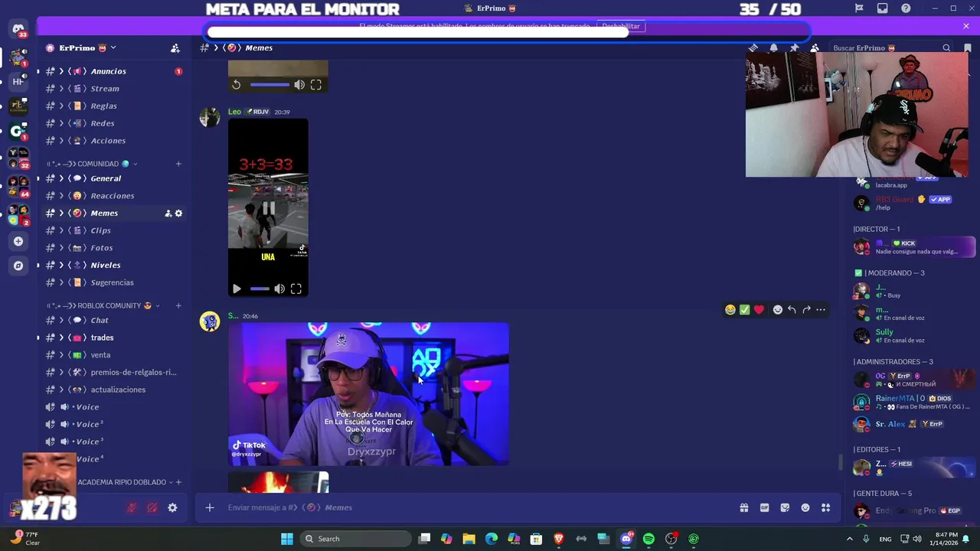Open add reaction smiley on message

coord(778,310)
